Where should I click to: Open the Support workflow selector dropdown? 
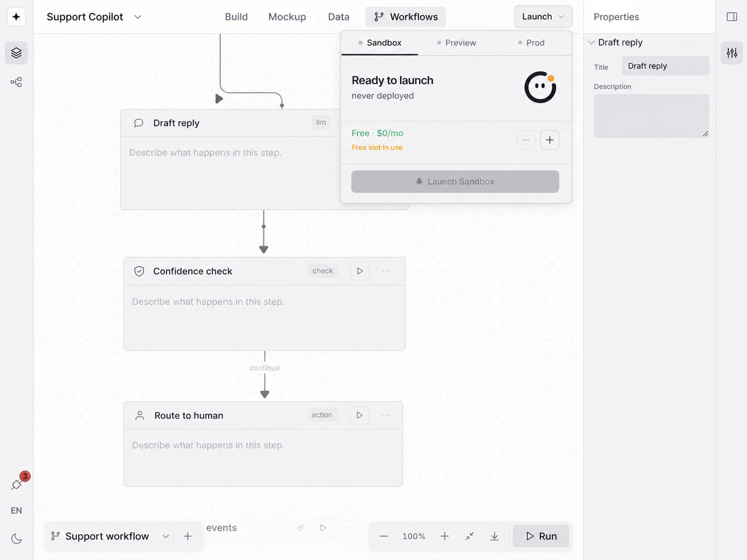pos(165,536)
